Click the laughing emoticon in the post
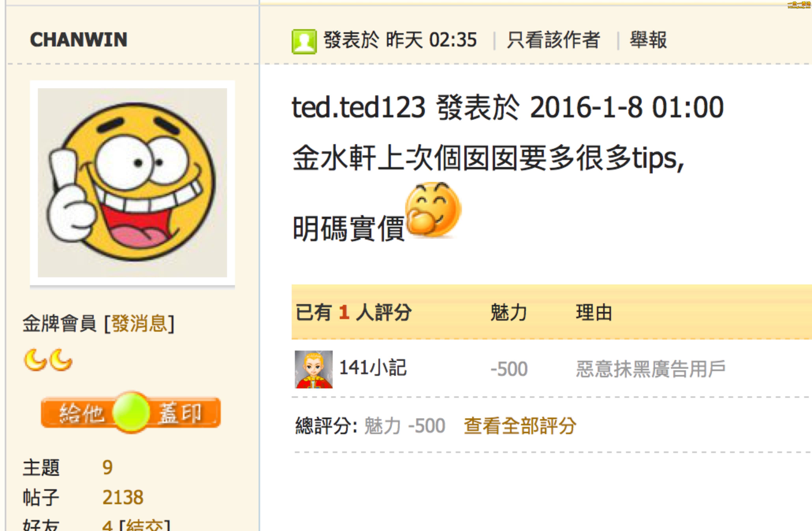Viewport: 812px width, 531px height. click(x=433, y=209)
